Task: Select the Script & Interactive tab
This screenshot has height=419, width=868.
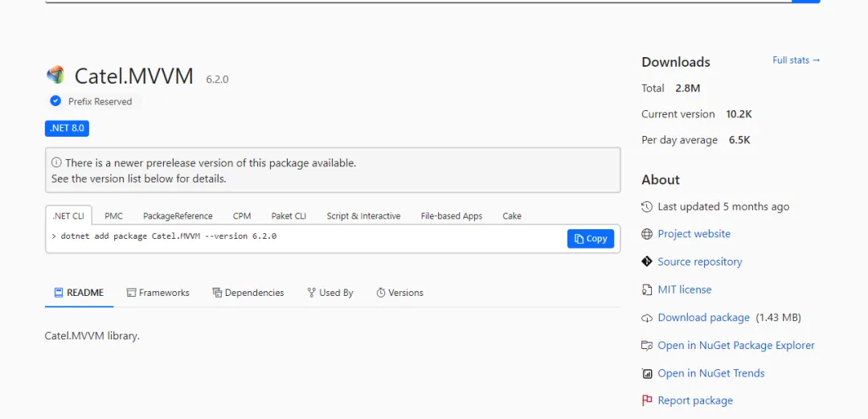Action: 364,216
